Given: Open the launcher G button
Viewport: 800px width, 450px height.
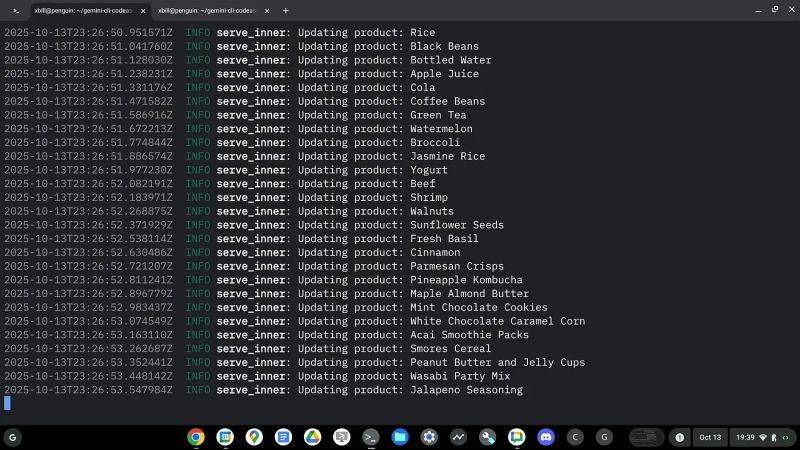Looking at the screenshot, I should [13, 437].
